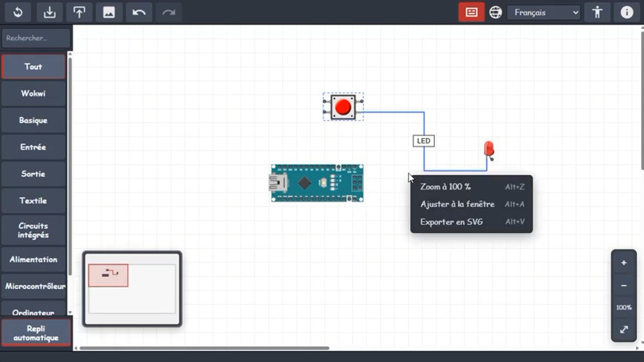Click the globe language icon
Screen dimensions: 644x362
point(495,12)
